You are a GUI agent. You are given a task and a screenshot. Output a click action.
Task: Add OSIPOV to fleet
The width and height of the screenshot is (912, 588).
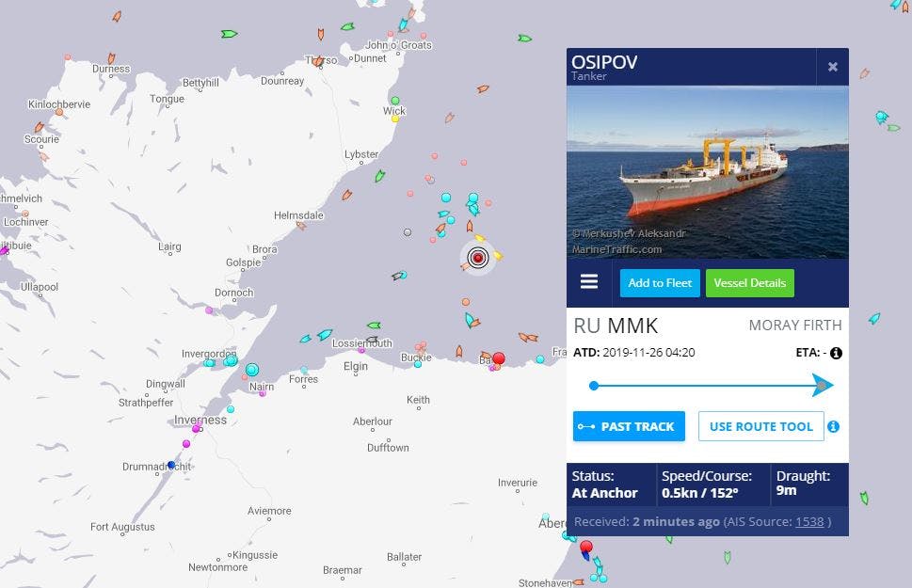coord(660,283)
